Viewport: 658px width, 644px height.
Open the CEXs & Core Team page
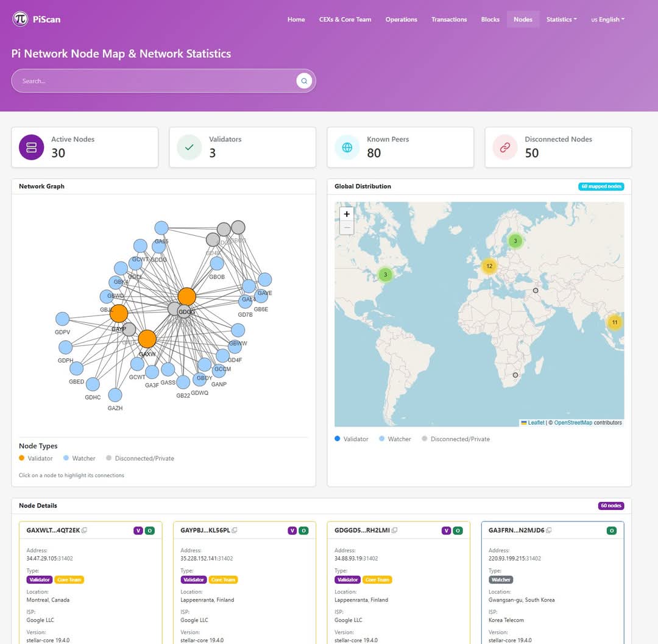pos(345,19)
